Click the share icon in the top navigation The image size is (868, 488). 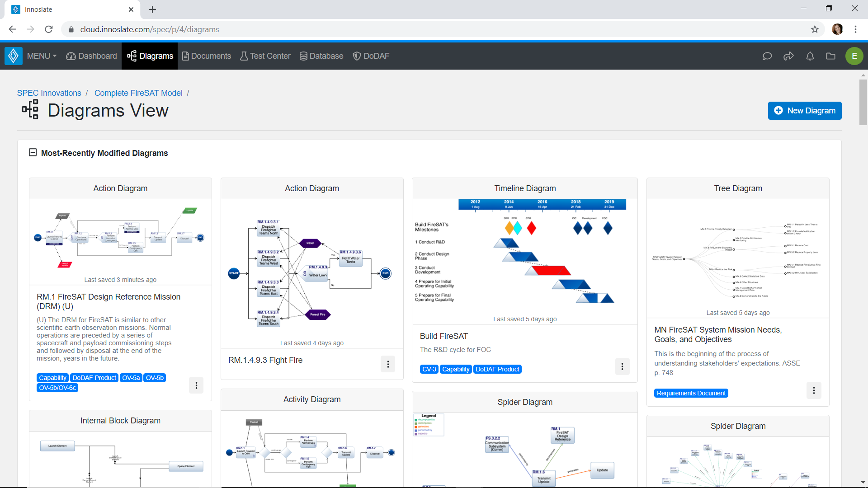[x=788, y=56]
